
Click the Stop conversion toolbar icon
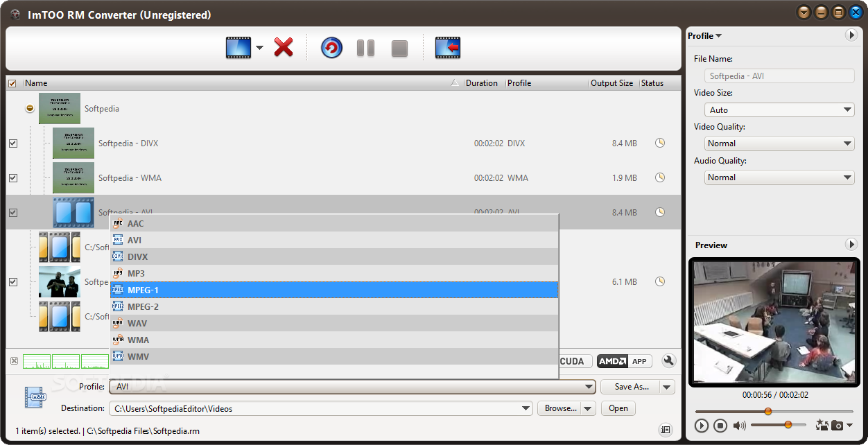pos(399,49)
